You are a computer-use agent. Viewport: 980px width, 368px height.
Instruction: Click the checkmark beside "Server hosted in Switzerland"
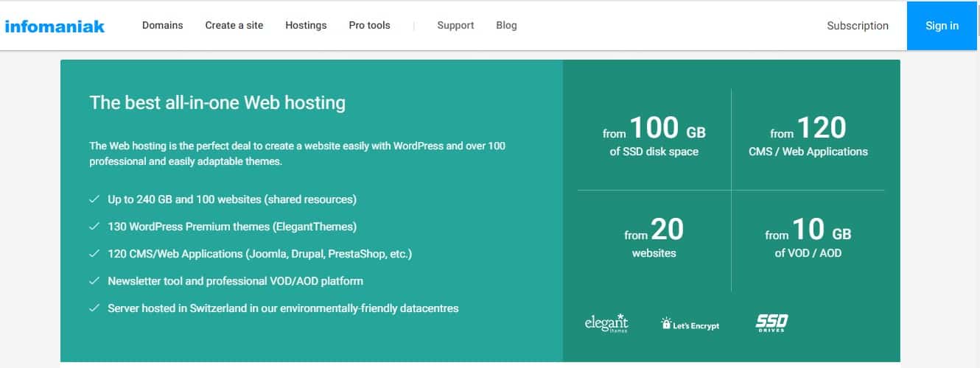(x=94, y=308)
